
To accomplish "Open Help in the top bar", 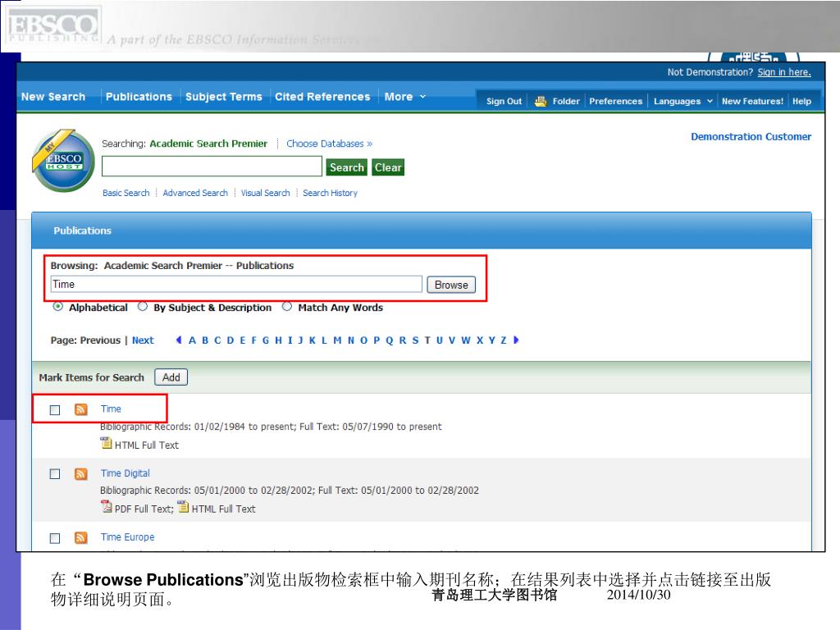I will pyautogui.click(x=801, y=101).
